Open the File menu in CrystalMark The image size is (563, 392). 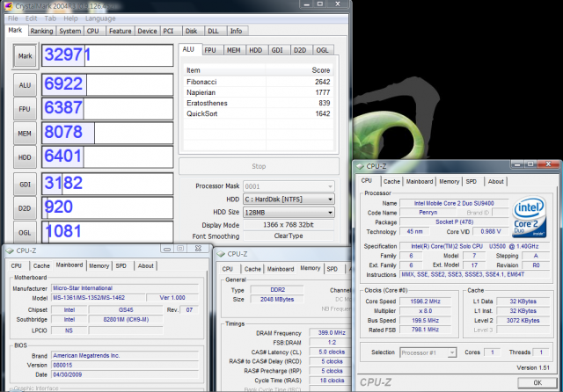pyautogui.click(x=13, y=18)
